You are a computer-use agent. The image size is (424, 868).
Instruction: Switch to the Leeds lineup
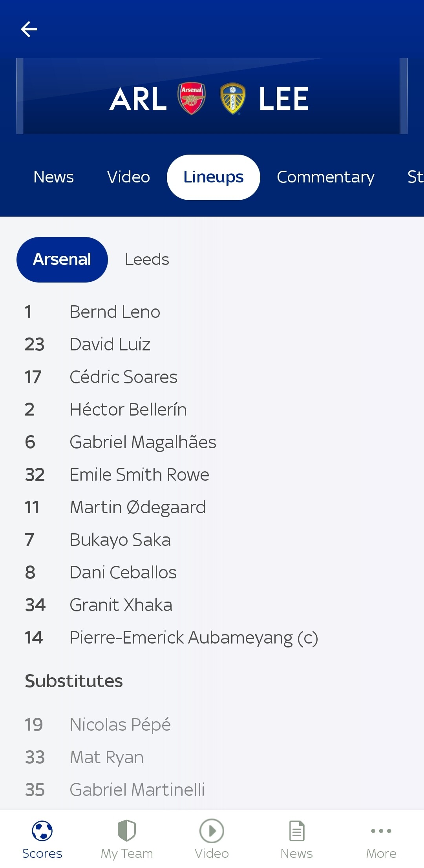[x=147, y=259]
